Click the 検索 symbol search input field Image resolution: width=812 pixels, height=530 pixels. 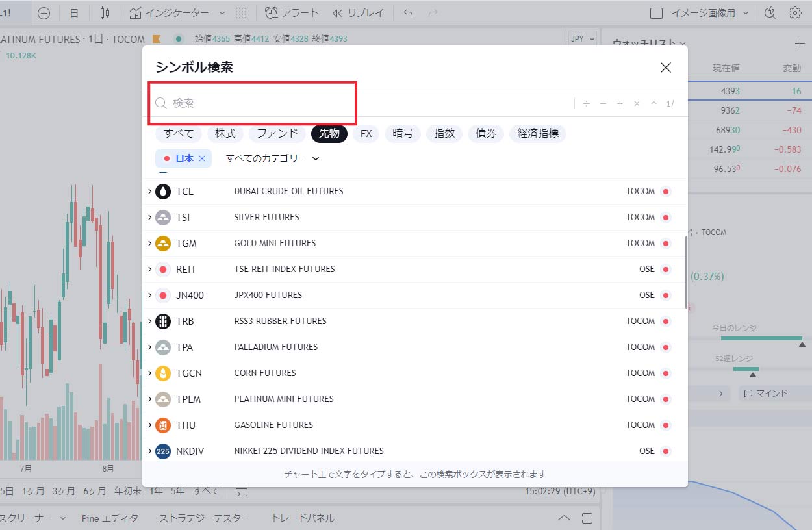tap(260, 103)
